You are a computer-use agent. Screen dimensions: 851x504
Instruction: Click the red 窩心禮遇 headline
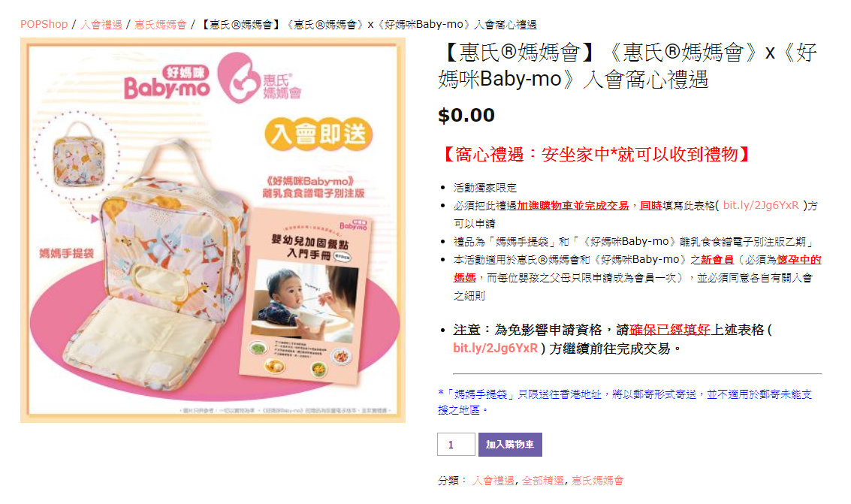(x=596, y=155)
